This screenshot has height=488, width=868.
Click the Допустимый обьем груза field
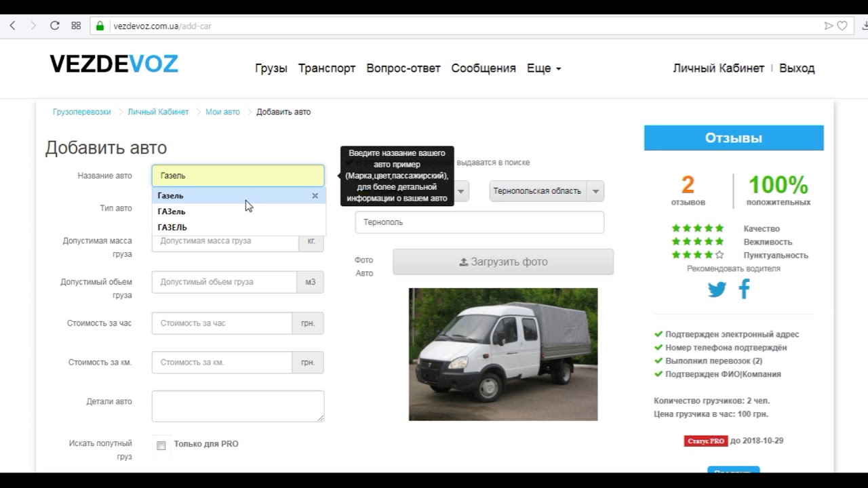(x=224, y=282)
